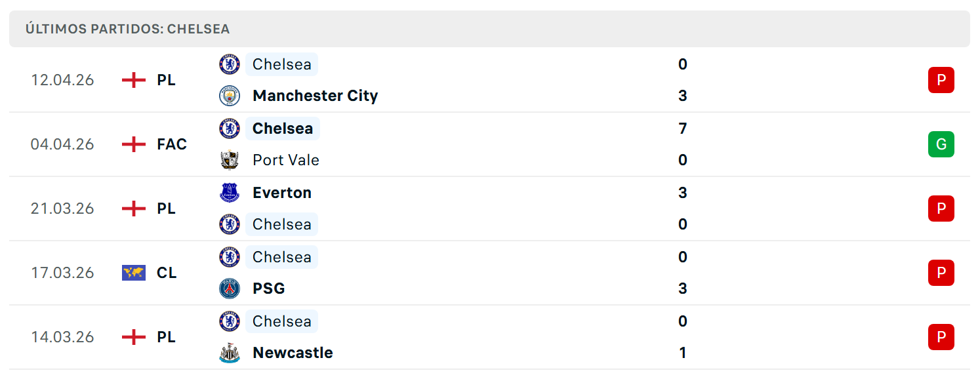Open the 17.03.26 CL match date

62,273
